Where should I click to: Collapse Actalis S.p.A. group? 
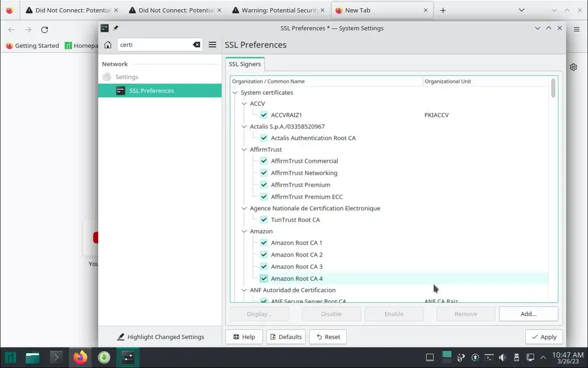[x=244, y=126]
